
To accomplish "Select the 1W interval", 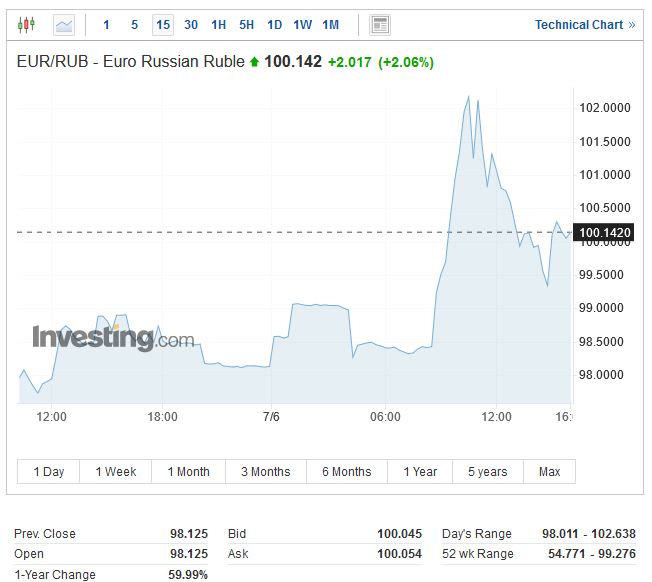I will (x=302, y=24).
